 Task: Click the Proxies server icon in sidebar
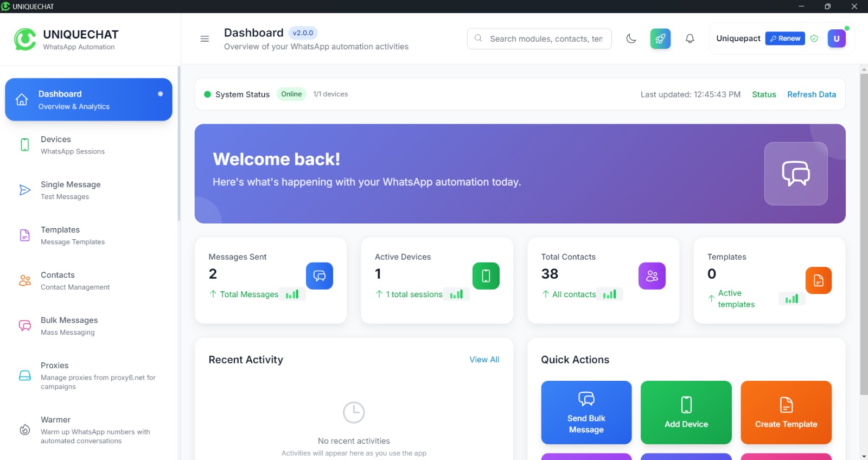pyautogui.click(x=25, y=375)
